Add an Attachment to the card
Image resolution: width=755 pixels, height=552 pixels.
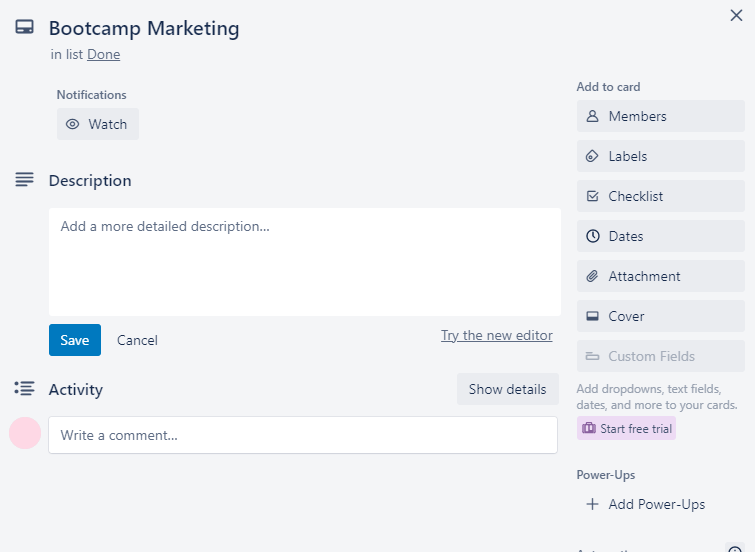click(x=661, y=276)
